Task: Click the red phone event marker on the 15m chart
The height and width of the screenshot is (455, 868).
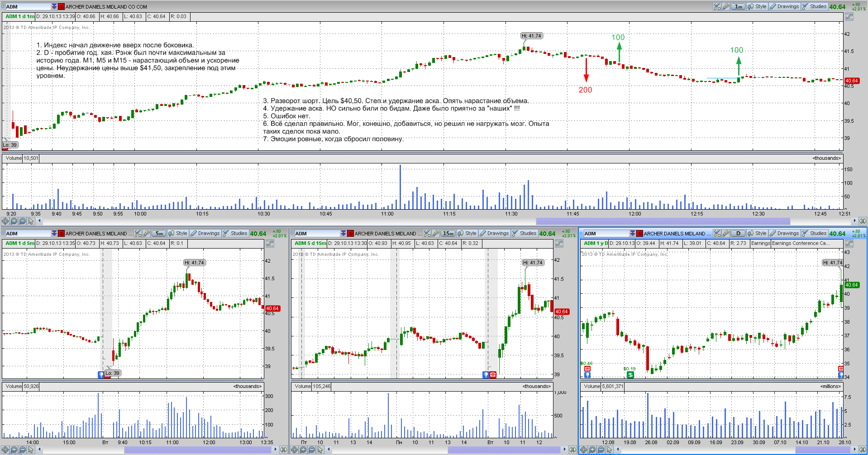Action: pyautogui.click(x=492, y=374)
